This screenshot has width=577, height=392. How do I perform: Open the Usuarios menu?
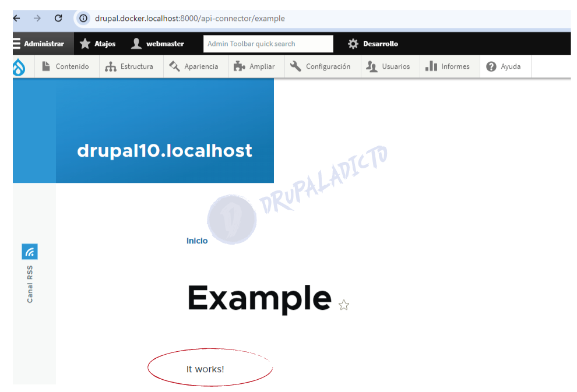[x=389, y=66]
